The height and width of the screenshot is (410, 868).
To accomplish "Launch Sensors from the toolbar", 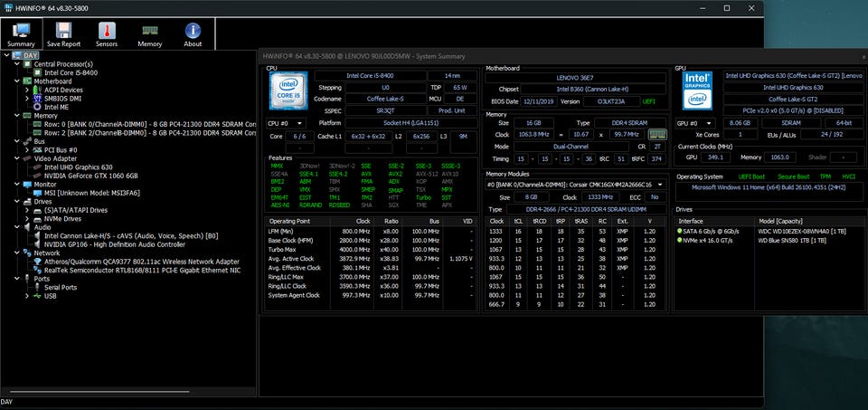I will 107,34.
